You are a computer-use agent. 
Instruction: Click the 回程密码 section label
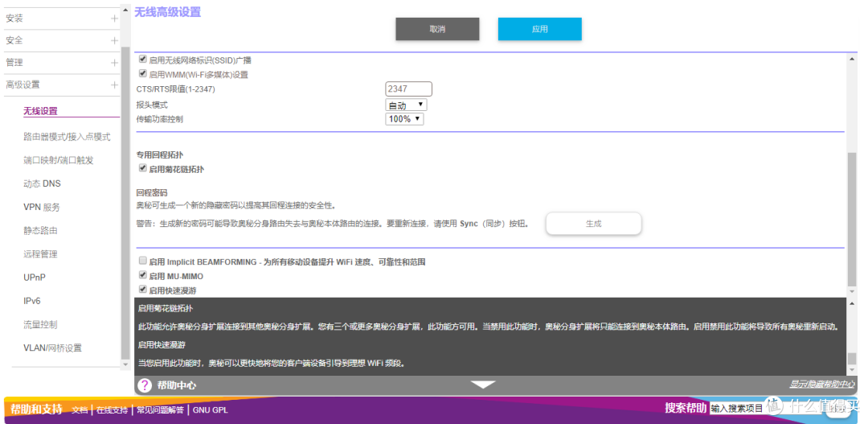pos(152,192)
